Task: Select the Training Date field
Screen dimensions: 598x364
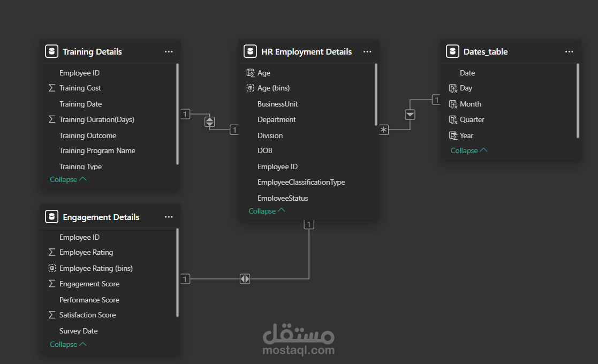Action: (x=80, y=104)
